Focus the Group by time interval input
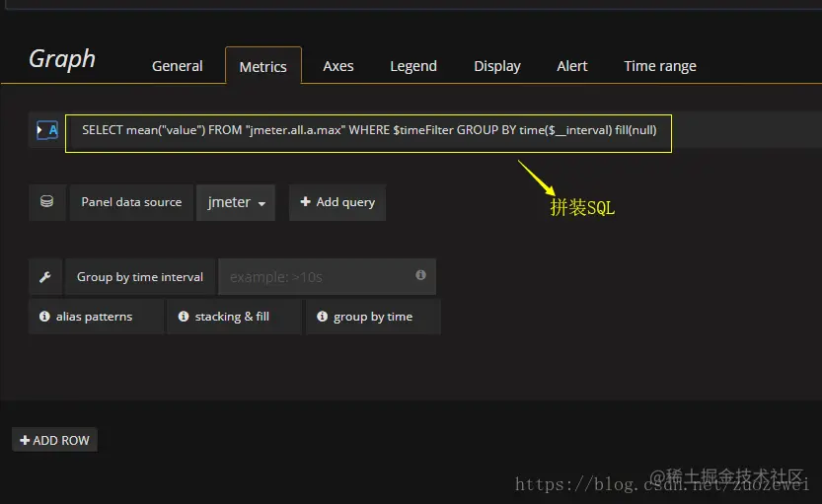The image size is (822, 504). tap(328, 276)
